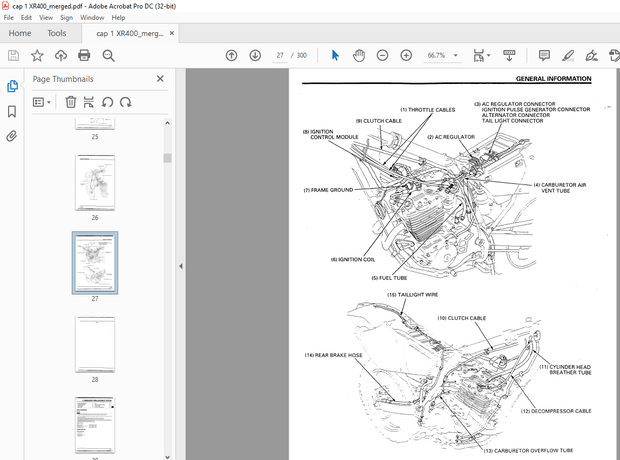
Task: Open the Edit menu
Action: pos(26,17)
